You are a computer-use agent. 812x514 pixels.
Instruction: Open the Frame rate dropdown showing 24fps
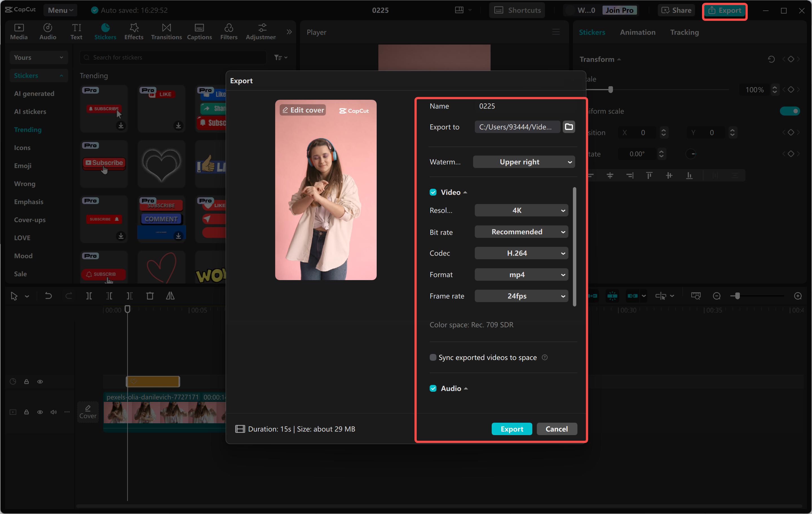click(x=521, y=296)
